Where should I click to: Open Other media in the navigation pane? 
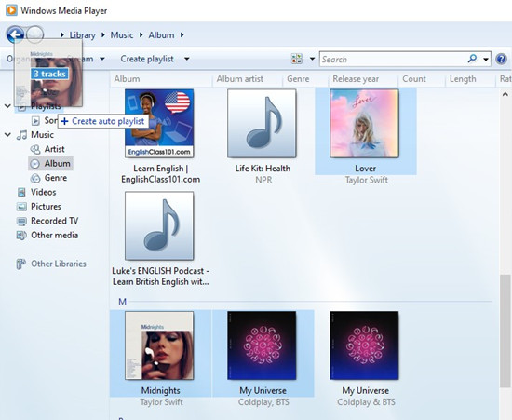(54, 236)
